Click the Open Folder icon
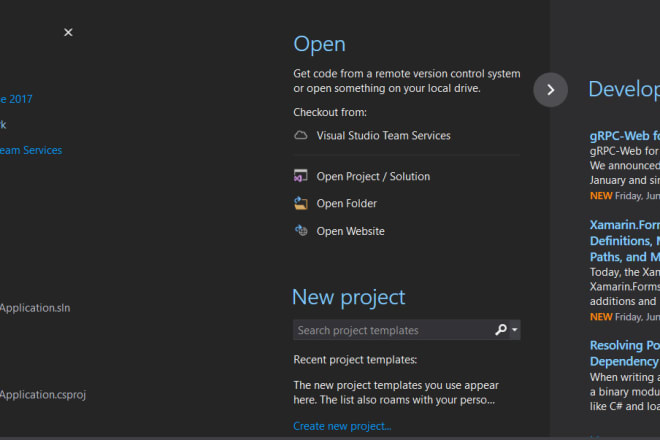Image resolution: width=660 pixels, height=440 pixels. [x=301, y=203]
